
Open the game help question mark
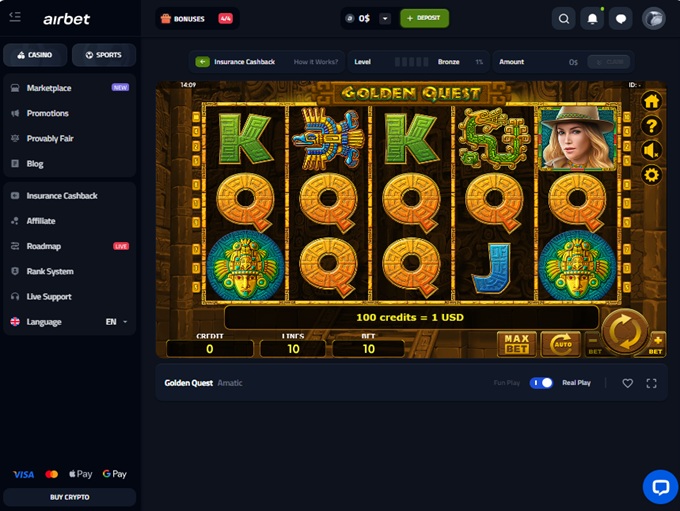coord(651,126)
